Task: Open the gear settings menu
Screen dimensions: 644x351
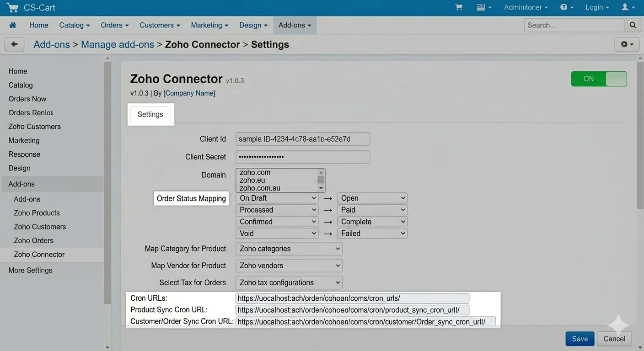Action: pyautogui.click(x=627, y=44)
